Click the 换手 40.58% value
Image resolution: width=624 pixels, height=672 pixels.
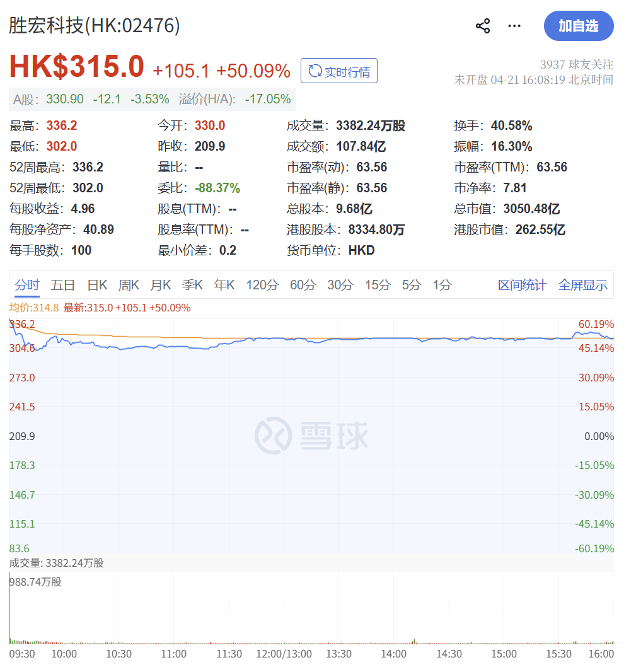(512, 125)
